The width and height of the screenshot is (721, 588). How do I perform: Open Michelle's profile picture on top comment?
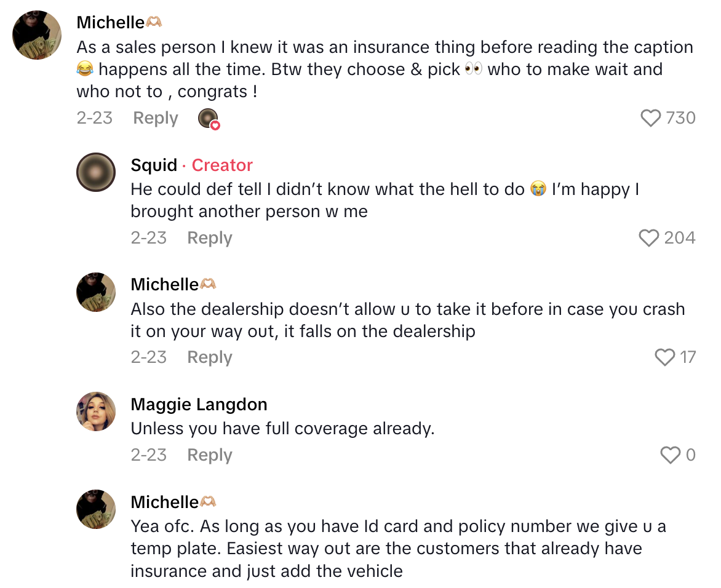tap(37, 35)
